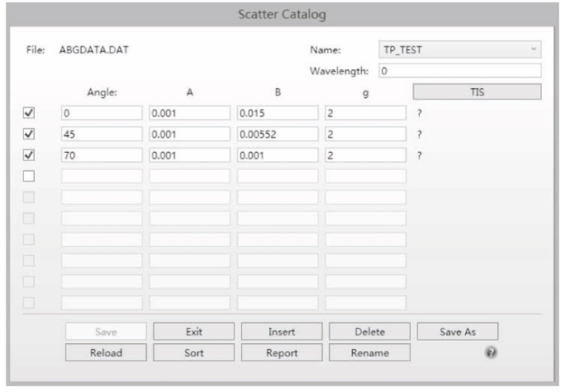Click the Wavelength input field
The width and height of the screenshot is (562, 392).
pyautogui.click(x=459, y=71)
